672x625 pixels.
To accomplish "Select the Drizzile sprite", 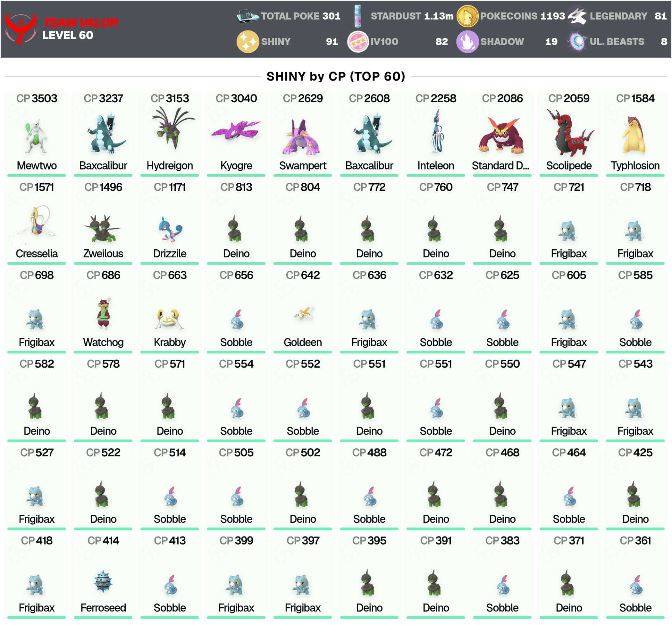I will 170,229.
